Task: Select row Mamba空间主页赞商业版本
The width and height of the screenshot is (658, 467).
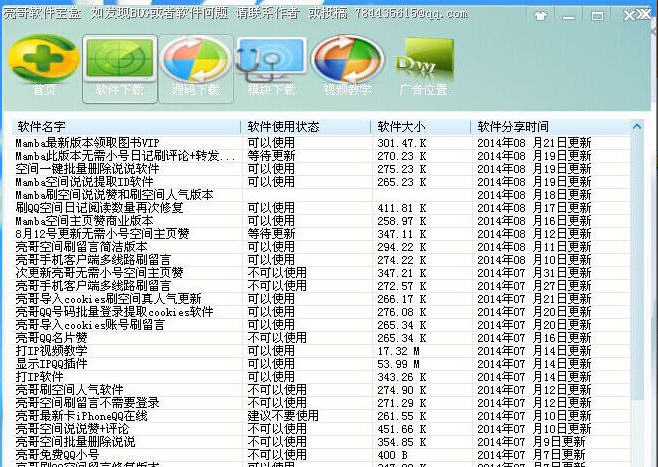Action: (321, 221)
